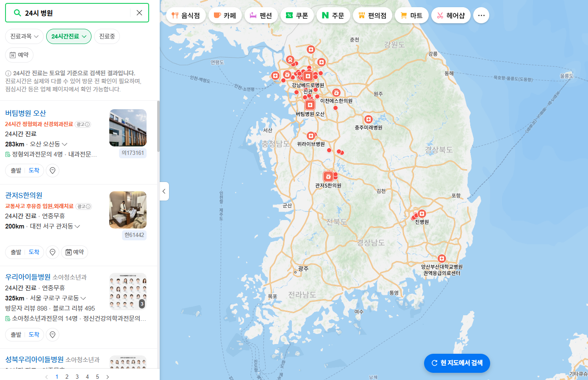The height and width of the screenshot is (380, 588).
Task: Open the 24시간진료 filter dropdown
Action: tap(69, 36)
